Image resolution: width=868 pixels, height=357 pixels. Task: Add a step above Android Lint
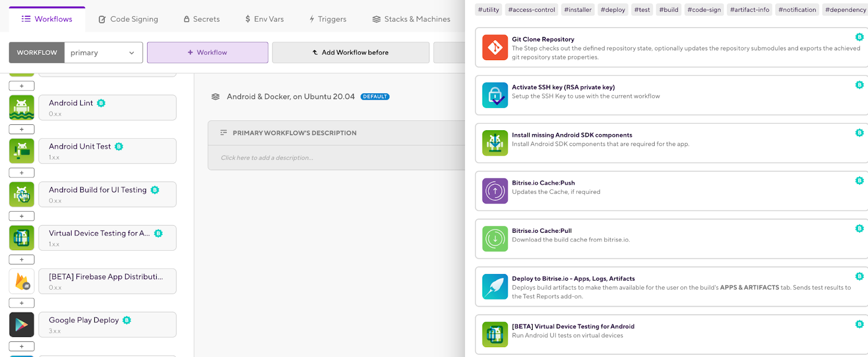22,86
